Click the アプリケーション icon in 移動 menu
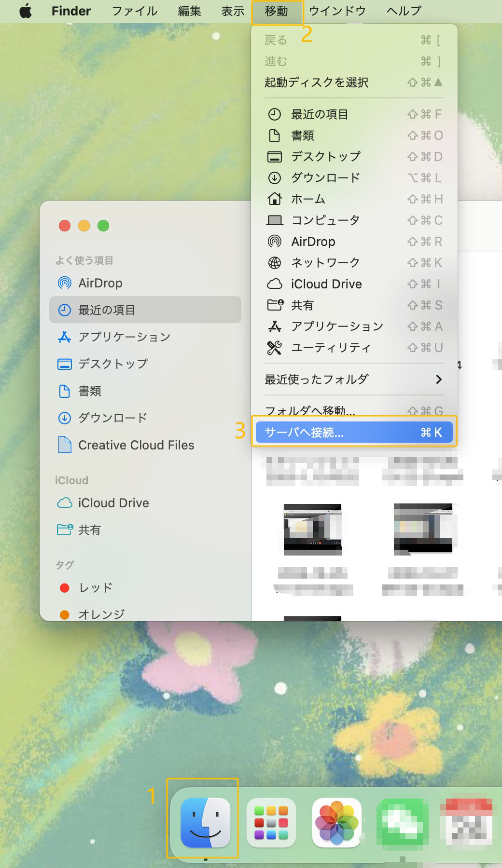 point(274,326)
